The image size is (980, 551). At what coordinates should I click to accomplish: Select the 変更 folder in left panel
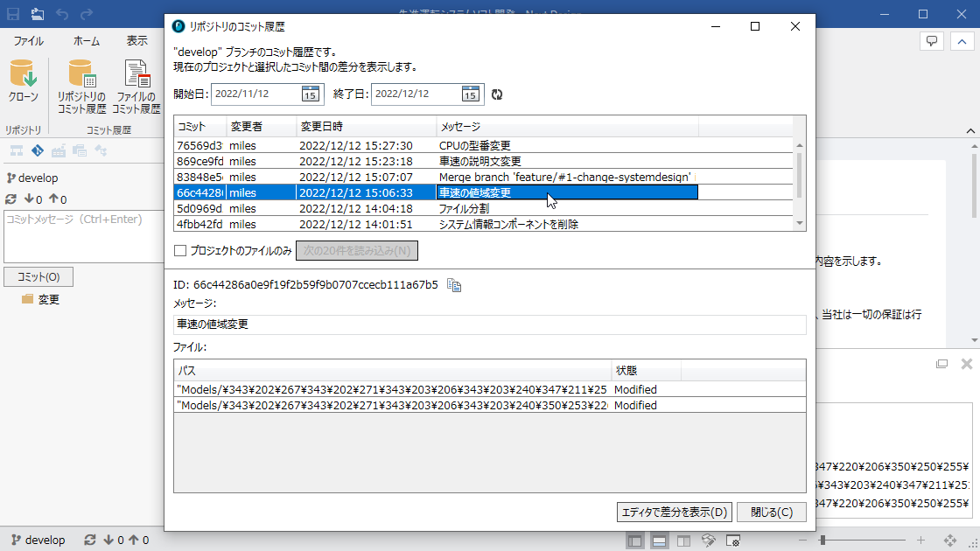coord(40,300)
